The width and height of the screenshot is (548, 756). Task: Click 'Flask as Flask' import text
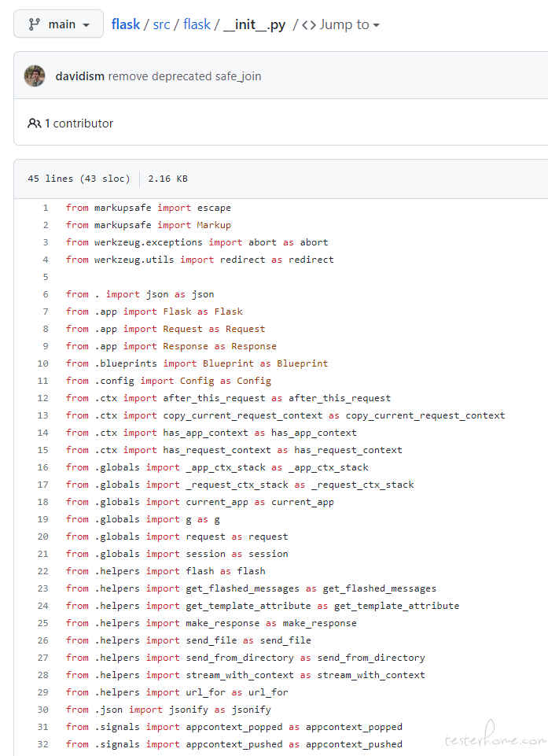pos(203,312)
